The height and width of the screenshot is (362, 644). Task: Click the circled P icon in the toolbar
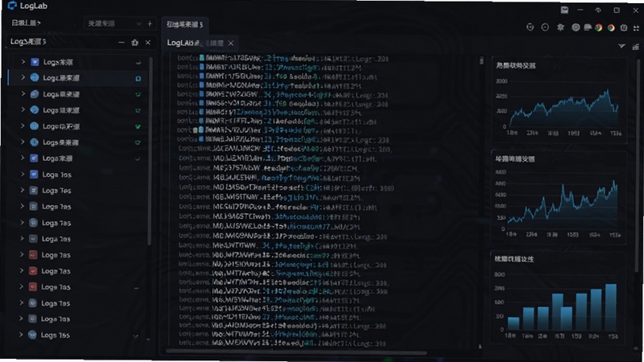[576, 27]
